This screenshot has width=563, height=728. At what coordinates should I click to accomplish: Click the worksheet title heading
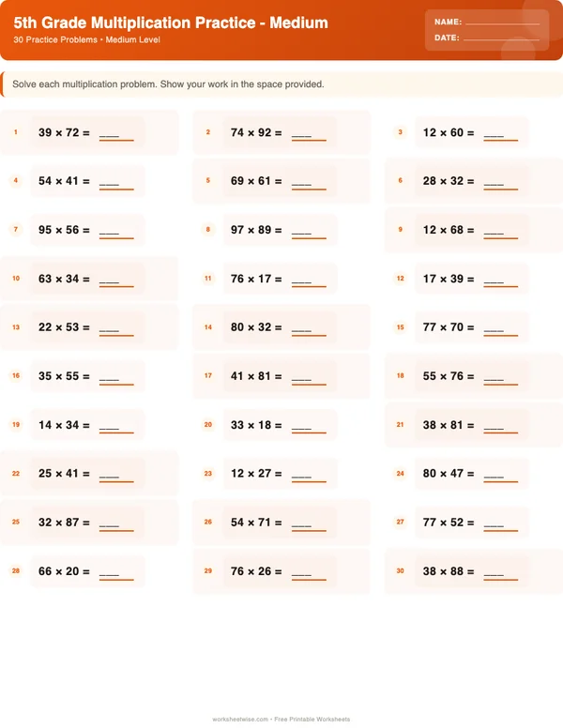pyautogui.click(x=171, y=23)
